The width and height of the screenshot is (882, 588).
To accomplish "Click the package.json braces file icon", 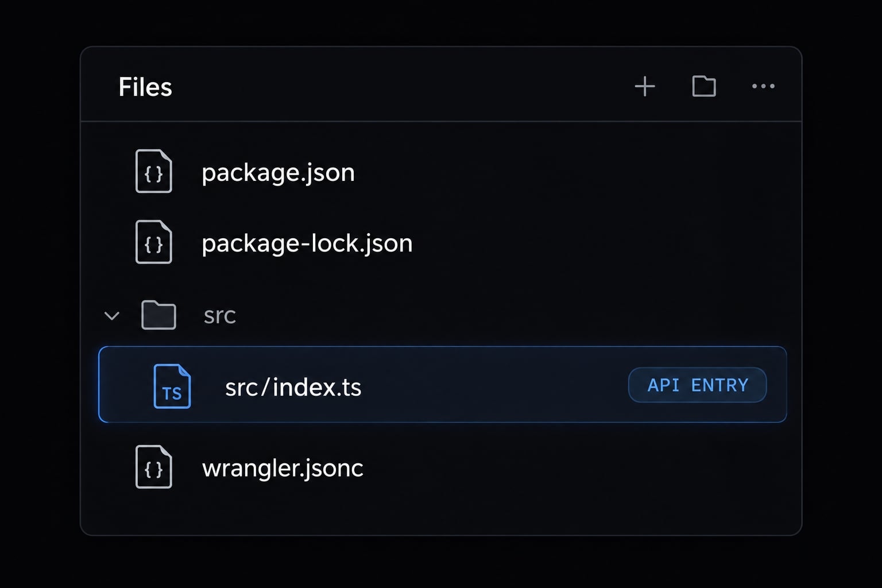I will click(x=154, y=171).
